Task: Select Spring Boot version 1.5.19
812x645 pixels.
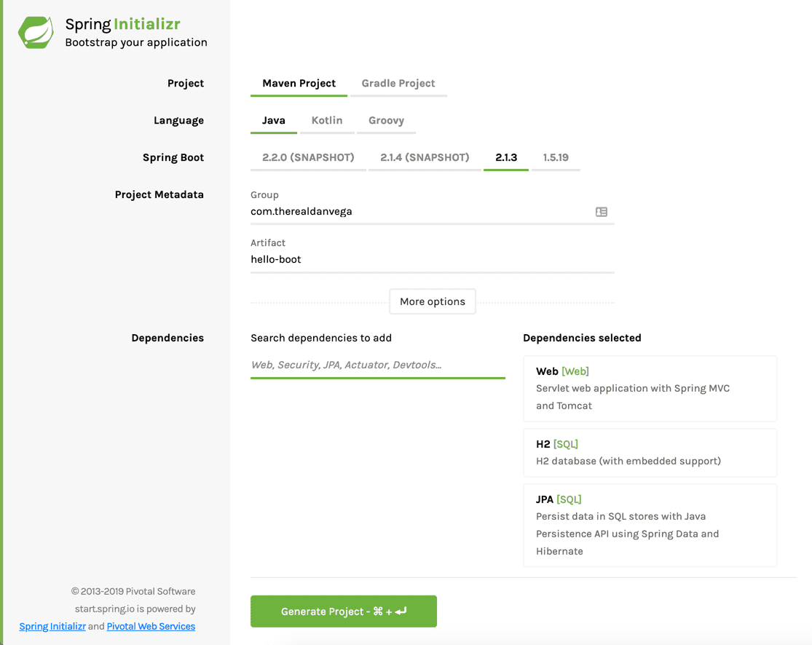Action: [x=556, y=158]
